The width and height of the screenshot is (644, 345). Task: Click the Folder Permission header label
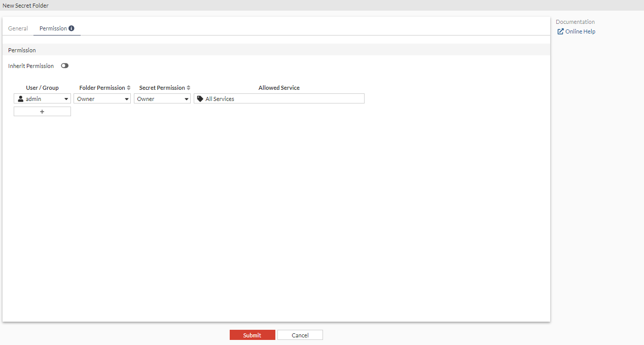click(102, 88)
